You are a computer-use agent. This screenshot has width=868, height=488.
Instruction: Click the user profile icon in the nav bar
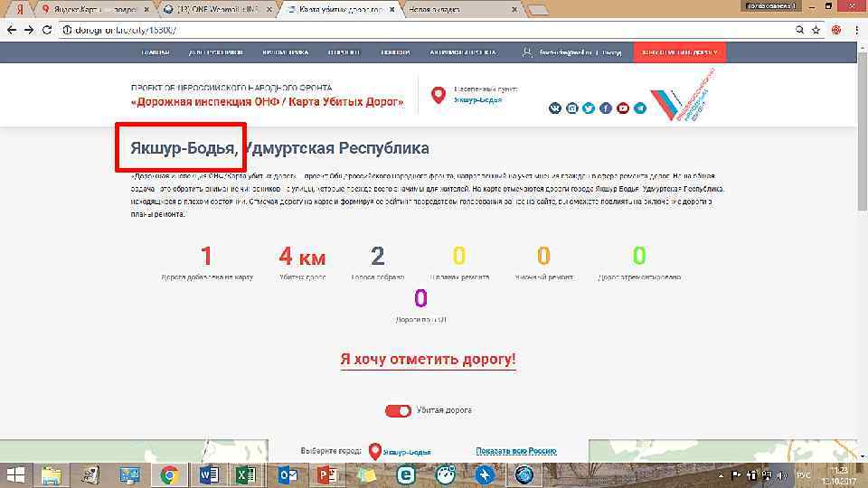[x=527, y=52]
